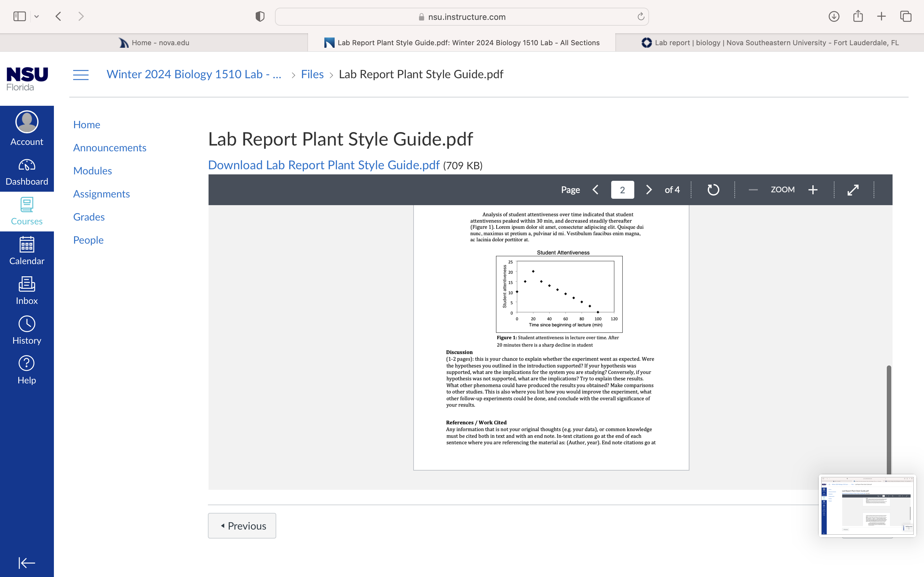Toggle course navigation hamburger menu
This screenshot has width=924, height=577.
[81, 74]
